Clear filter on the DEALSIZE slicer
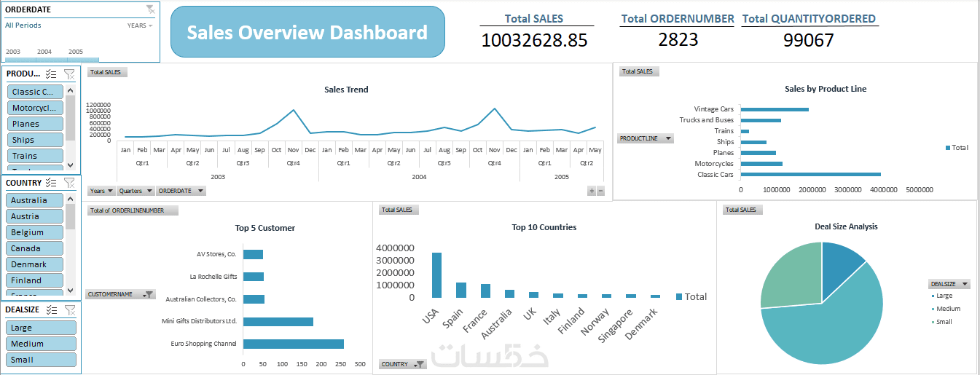This screenshot has height=375, width=980. (69, 309)
